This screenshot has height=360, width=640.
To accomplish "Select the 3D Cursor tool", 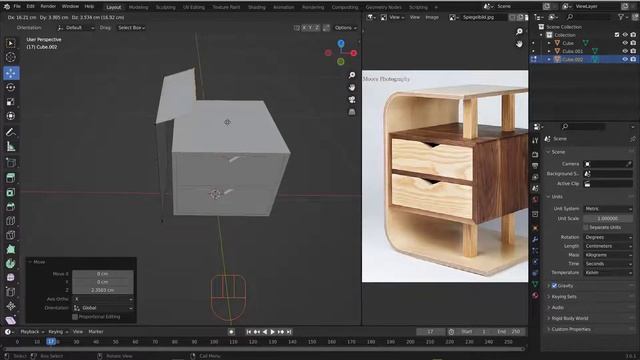I will pos(11,57).
